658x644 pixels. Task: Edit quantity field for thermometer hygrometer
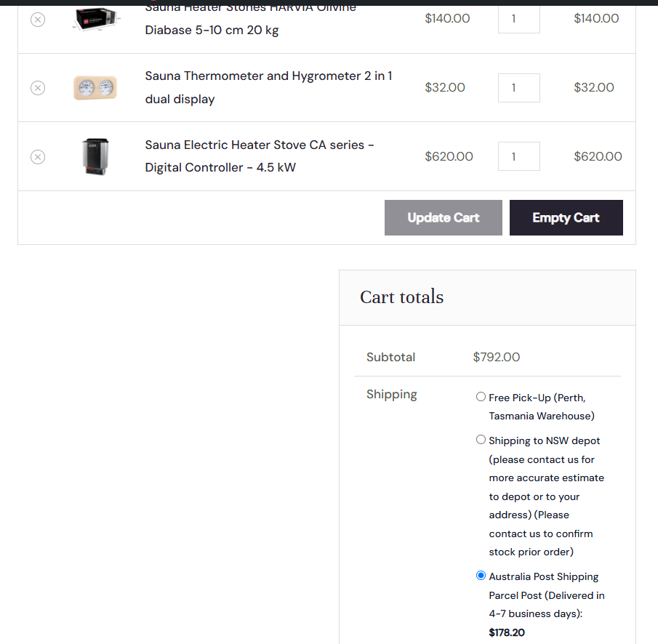(x=518, y=88)
